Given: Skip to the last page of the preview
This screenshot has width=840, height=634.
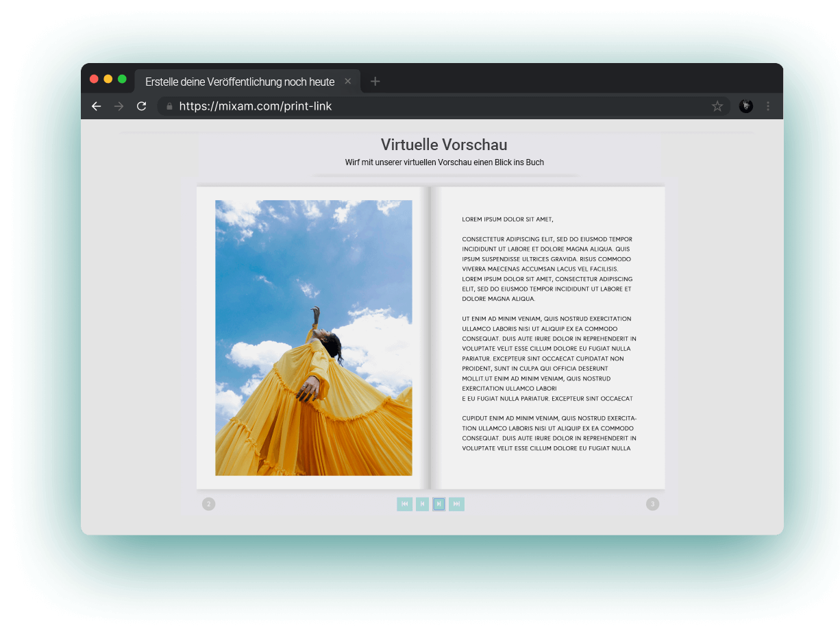Looking at the screenshot, I should coord(456,504).
